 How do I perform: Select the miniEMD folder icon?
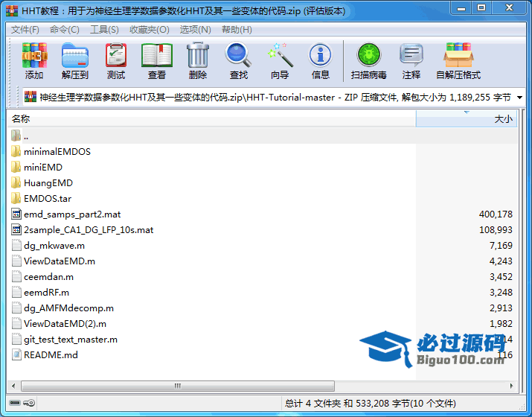click(16, 167)
